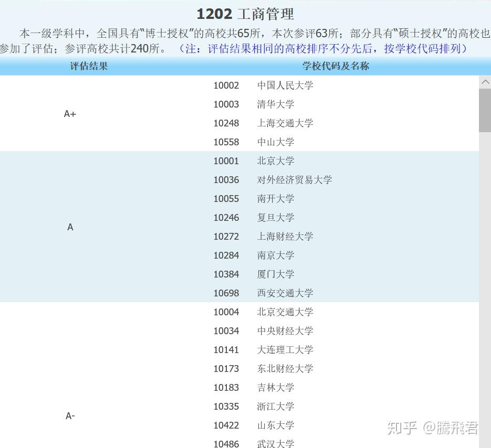Select 上海财经大学 school name

coord(285,236)
